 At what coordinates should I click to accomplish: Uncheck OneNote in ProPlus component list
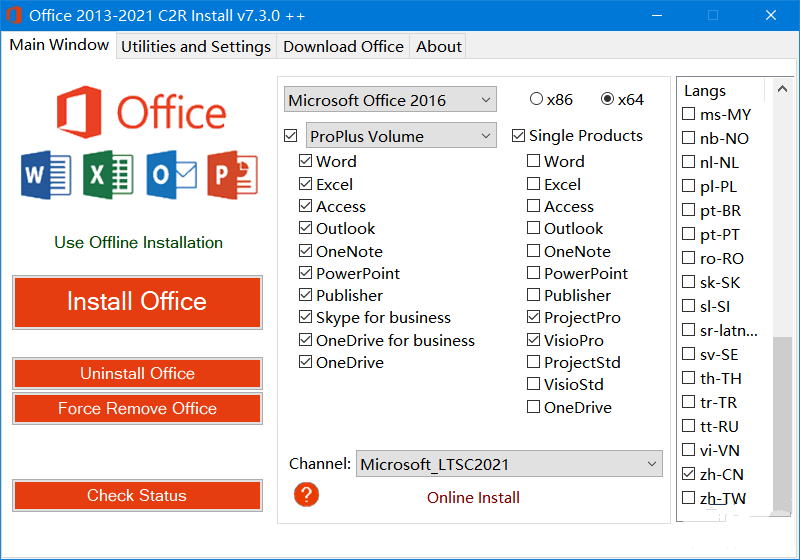click(x=305, y=250)
